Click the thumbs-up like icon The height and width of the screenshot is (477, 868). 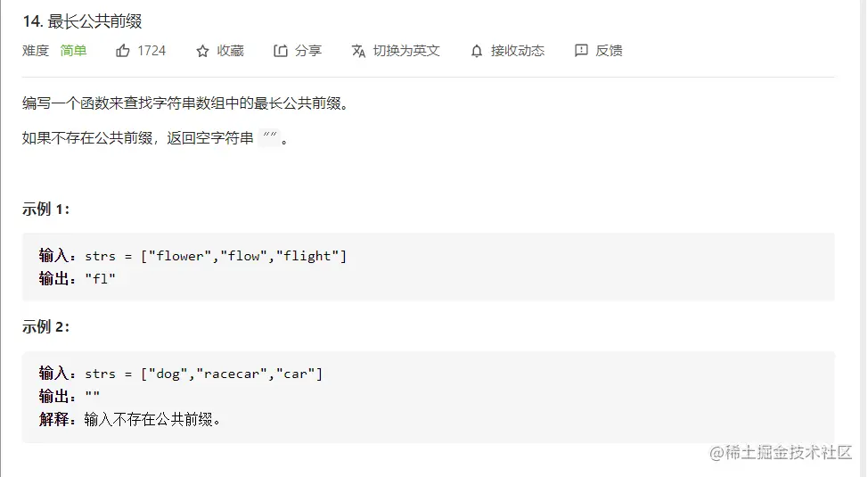coord(122,51)
